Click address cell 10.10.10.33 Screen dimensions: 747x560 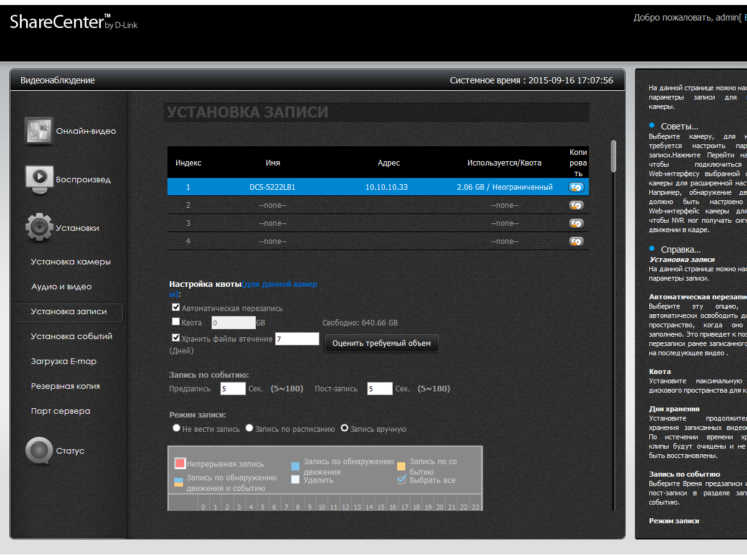(x=387, y=187)
